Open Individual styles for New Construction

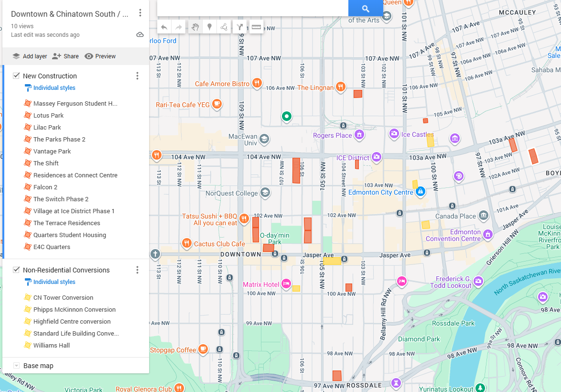point(50,87)
